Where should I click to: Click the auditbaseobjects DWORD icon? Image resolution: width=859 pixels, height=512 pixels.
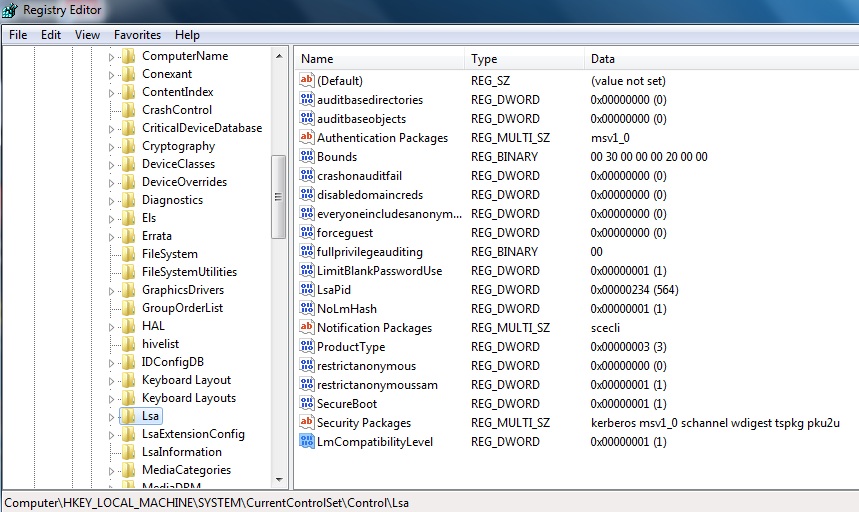[x=307, y=118]
